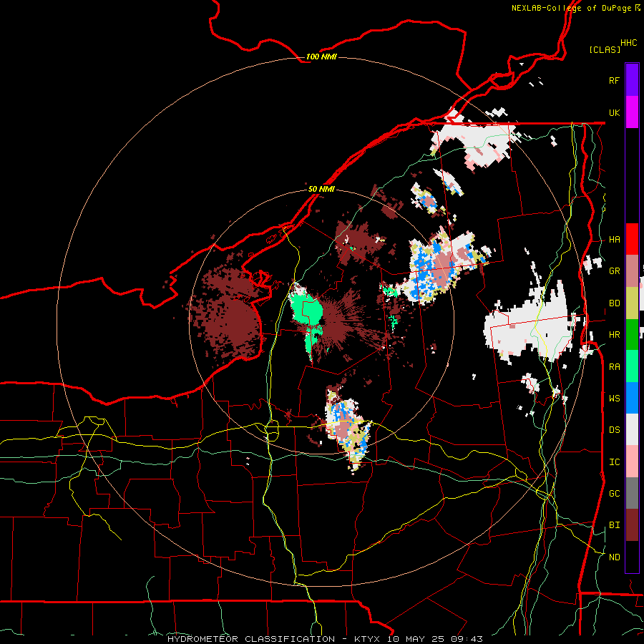Click the HA red legend color block
Viewport: 644px width, 644px height.
point(632,239)
